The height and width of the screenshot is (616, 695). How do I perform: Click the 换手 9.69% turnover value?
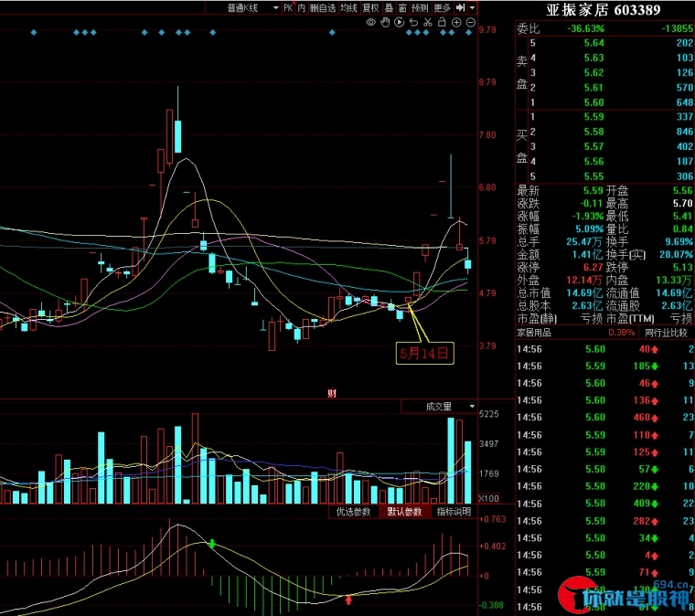679,242
